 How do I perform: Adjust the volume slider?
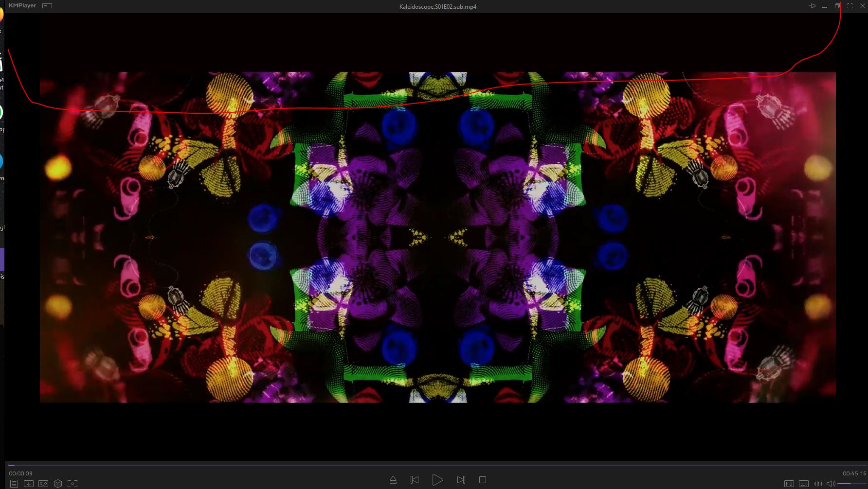pyautogui.click(x=851, y=483)
